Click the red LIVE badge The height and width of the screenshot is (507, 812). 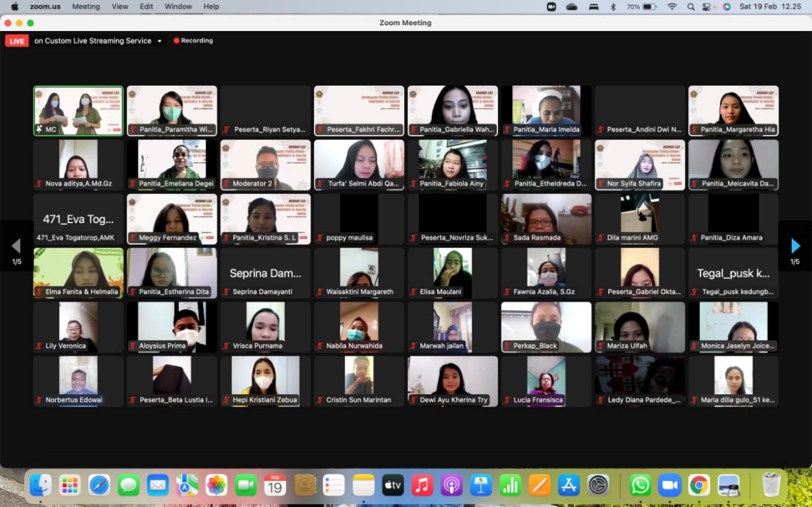(x=17, y=41)
